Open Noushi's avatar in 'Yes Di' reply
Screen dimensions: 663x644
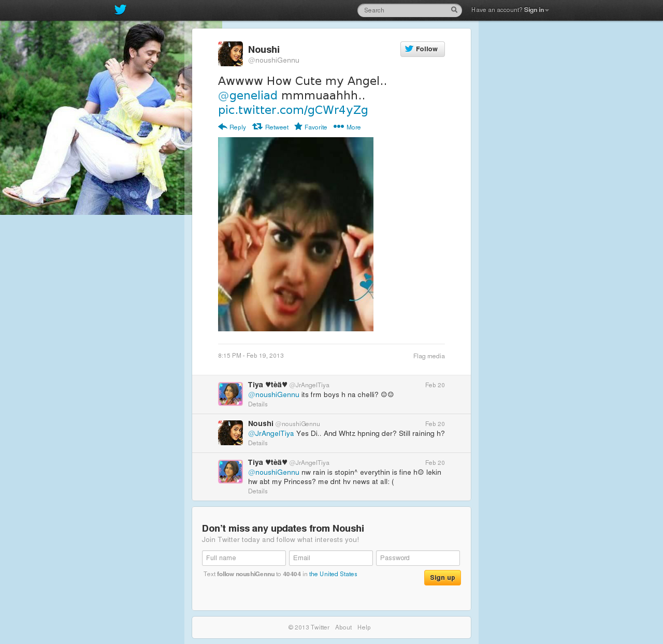(x=230, y=433)
